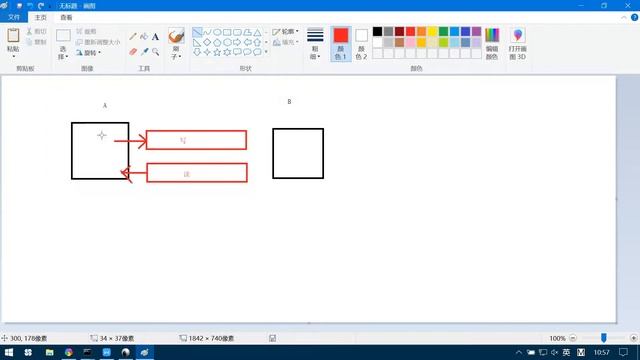Open the Rotate (旋转) dropdown
Screen dimensions: 640x360
88,53
